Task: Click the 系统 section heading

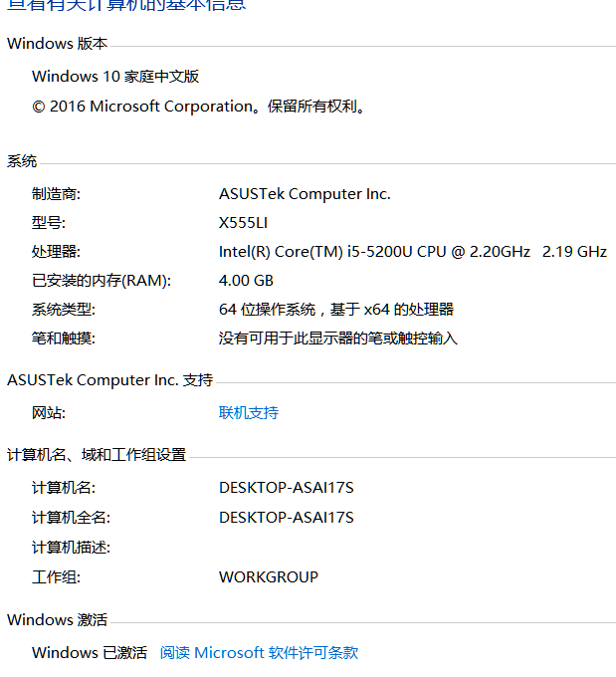Action: 22,161
